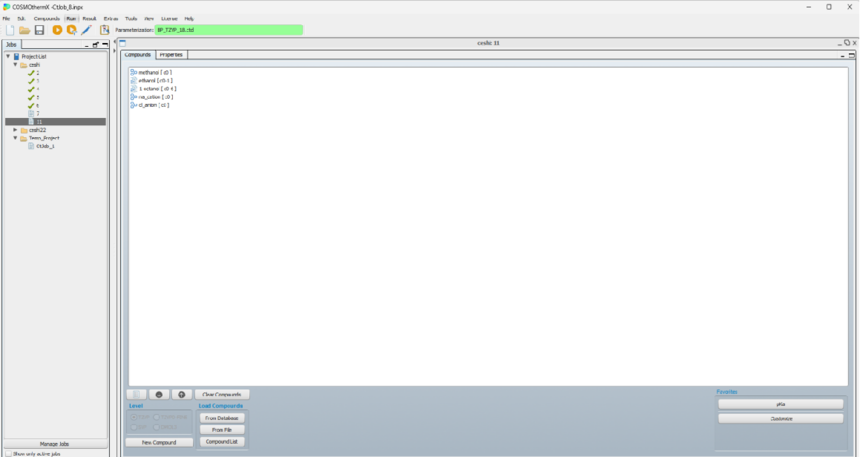Collapse the Team_Project folder
The image size is (860, 457).
tap(15, 138)
